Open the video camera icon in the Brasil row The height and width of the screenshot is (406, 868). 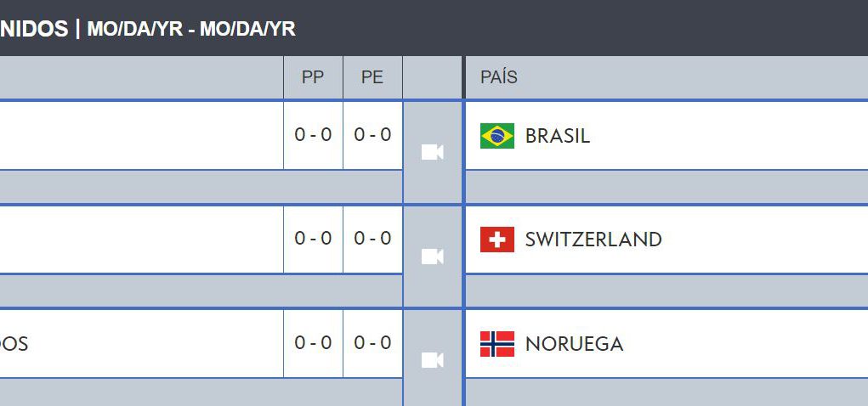[433, 152]
